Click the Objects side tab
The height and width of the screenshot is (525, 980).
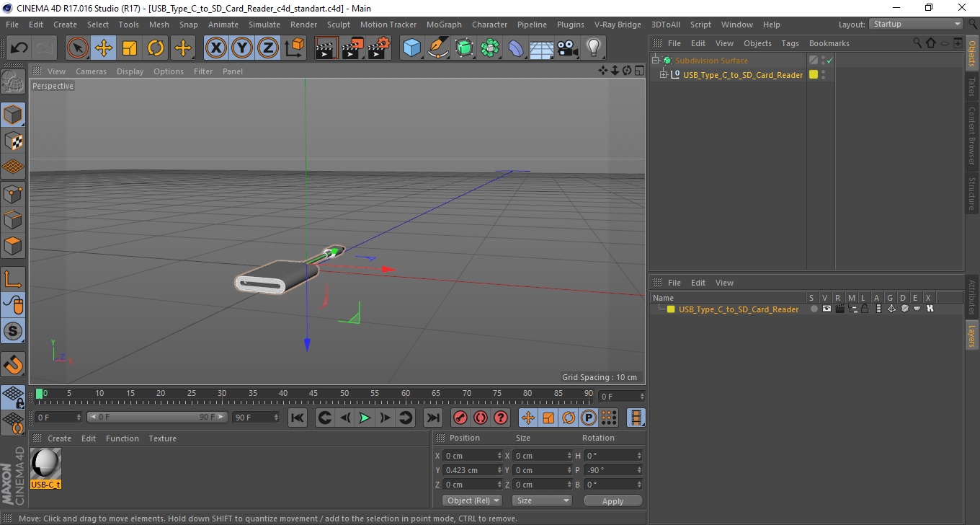pos(972,53)
